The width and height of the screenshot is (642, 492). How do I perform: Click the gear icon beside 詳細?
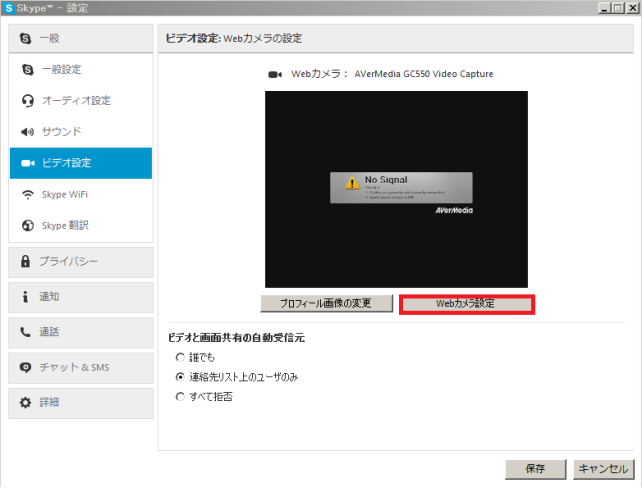coord(25,402)
